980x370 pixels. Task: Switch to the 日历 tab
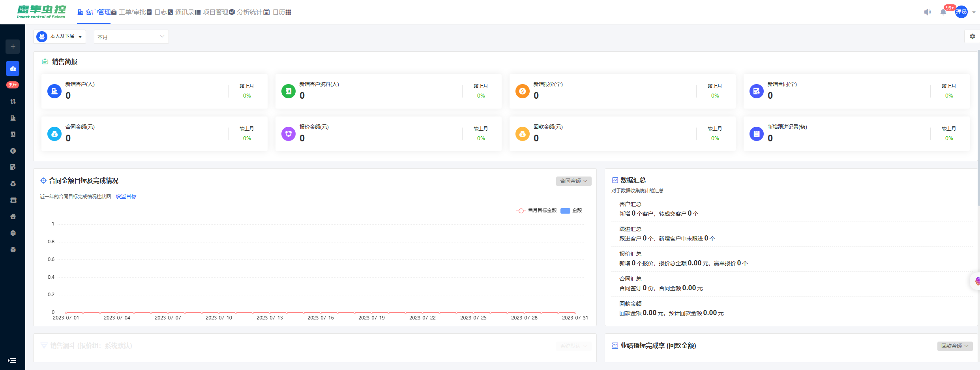point(274,12)
